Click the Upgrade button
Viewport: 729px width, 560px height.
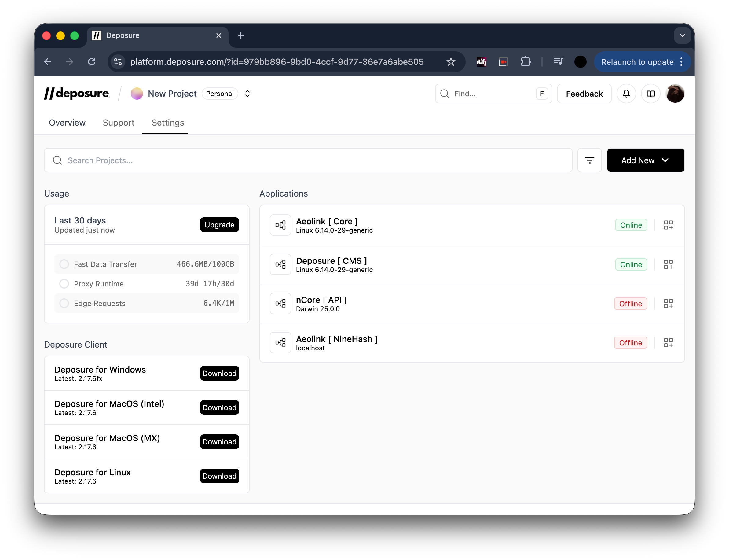(x=219, y=225)
